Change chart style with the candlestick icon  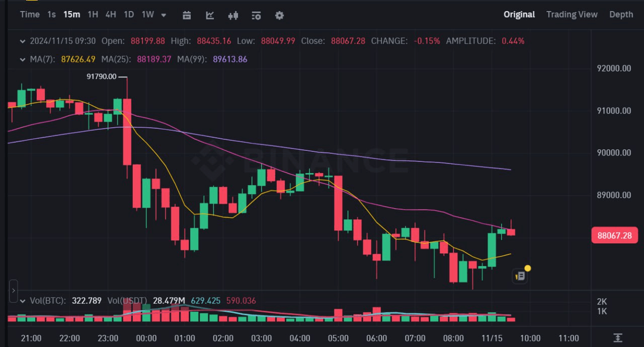(x=233, y=15)
